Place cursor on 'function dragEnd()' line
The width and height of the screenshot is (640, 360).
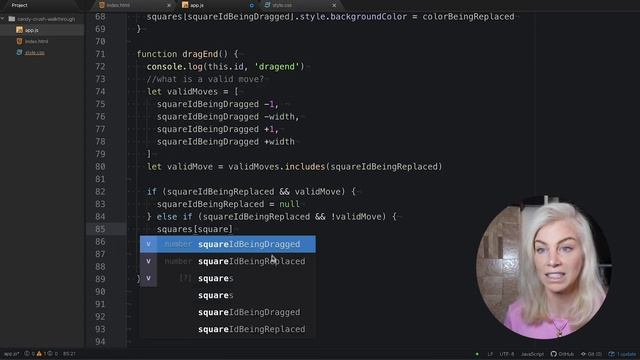[x=187, y=54]
